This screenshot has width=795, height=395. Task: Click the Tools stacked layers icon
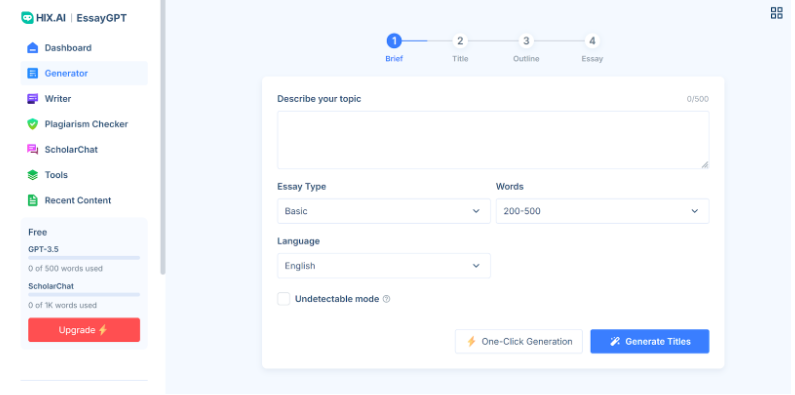[32, 175]
